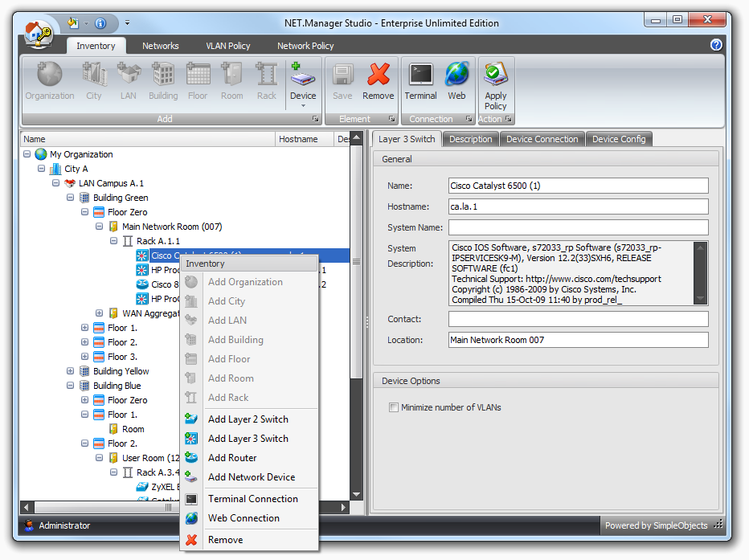The width and height of the screenshot is (749, 560).
Task: Choose Terminal Connection from context menu
Action: [x=252, y=499]
